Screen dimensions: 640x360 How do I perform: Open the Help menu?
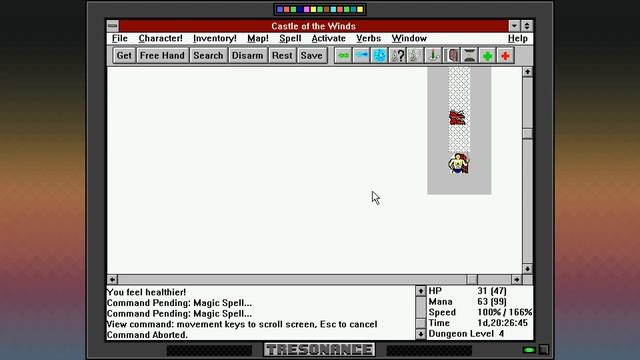pyautogui.click(x=518, y=38)
